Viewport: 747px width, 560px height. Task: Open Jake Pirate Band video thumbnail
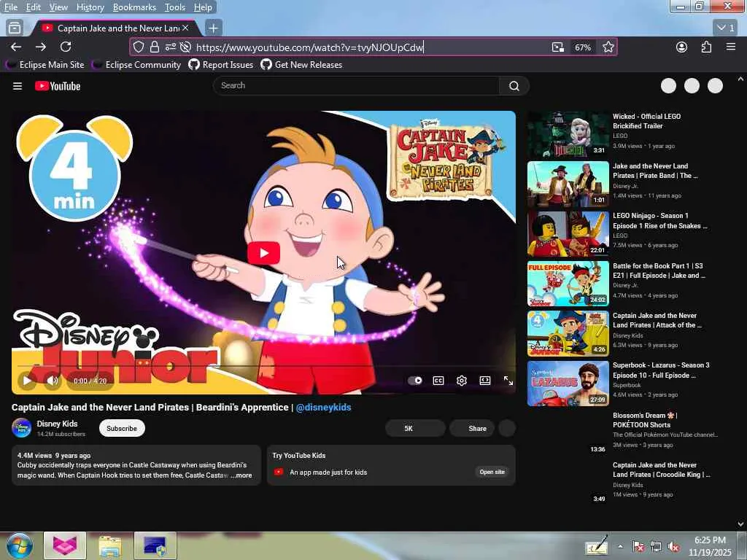pyautogui.click(x=568, y=184)
